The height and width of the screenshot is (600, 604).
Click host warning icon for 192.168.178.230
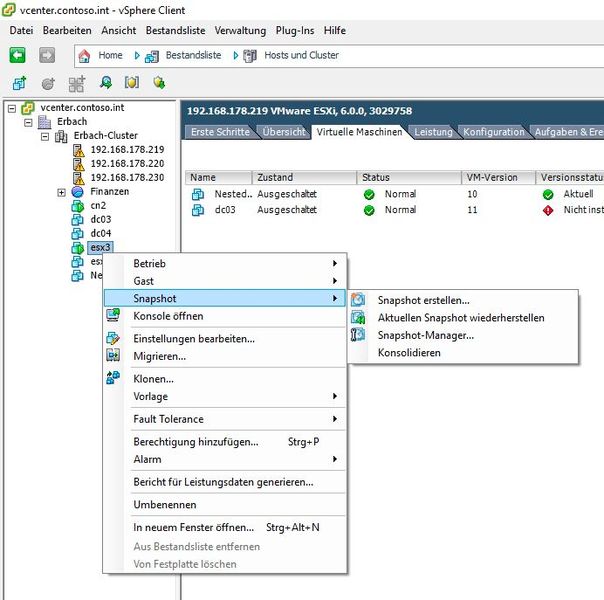pos(79,178)
